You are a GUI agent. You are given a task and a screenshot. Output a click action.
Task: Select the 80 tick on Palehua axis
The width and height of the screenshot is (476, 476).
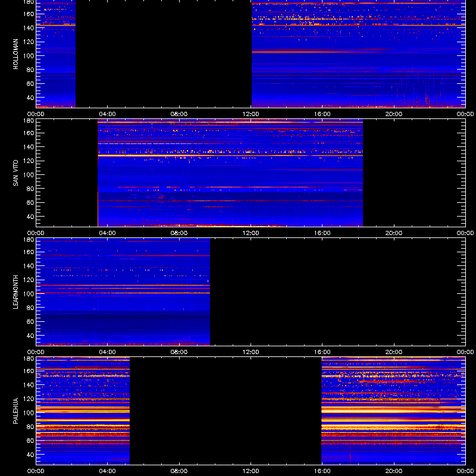(31, 427)
